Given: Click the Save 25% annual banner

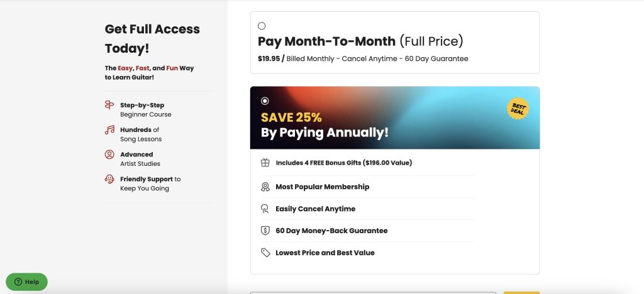Looking at the screenshot, I should [395, 117].
